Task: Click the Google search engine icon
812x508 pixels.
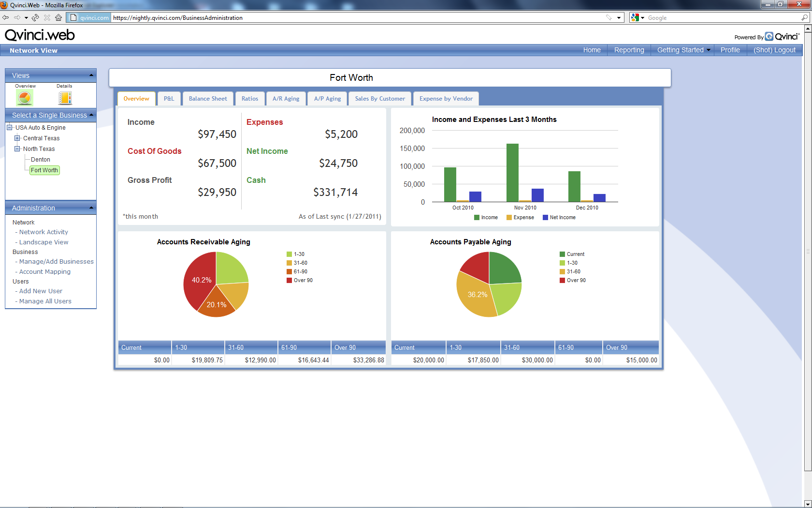Action: pyautogui.click(x=635, y=17)
